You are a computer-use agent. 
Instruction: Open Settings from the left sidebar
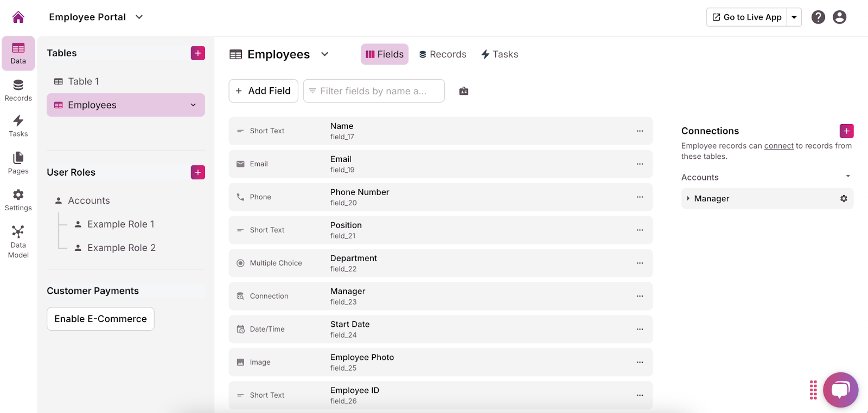click(18, 199)
